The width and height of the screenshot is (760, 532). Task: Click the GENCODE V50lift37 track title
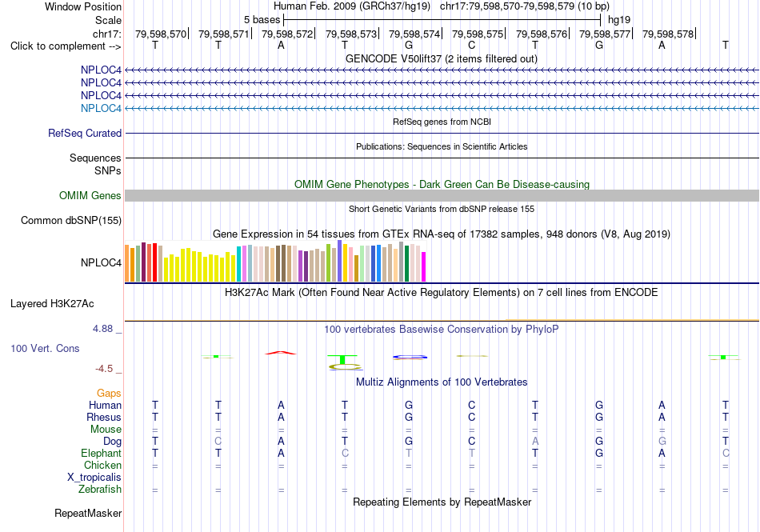click(442, 58)
